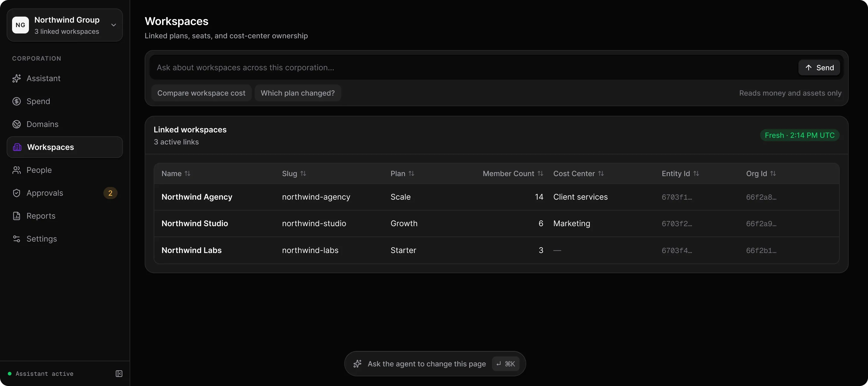Image resolution: width=868 pixels, height=386 pixels.
Task: Collapse the sidebar with the panel icon
Action: pos(119,374)
